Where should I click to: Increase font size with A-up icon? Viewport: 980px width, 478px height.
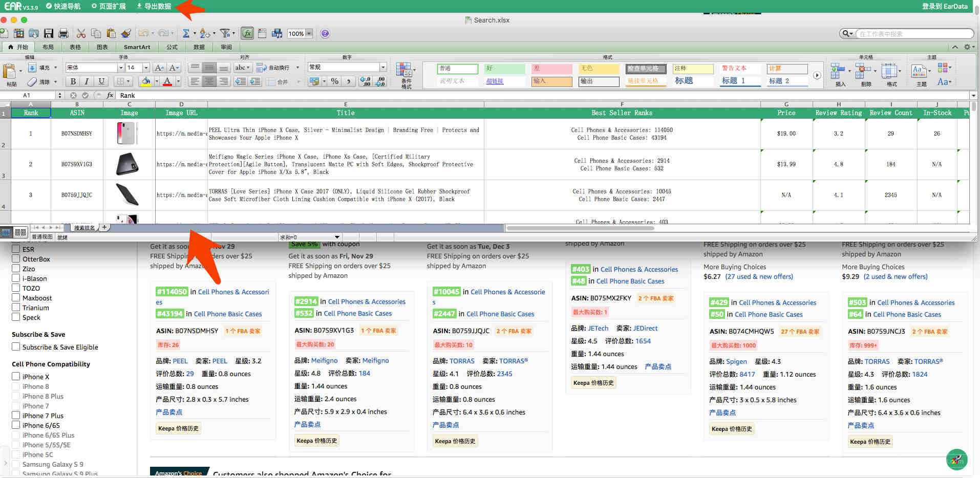click(159, 68)
